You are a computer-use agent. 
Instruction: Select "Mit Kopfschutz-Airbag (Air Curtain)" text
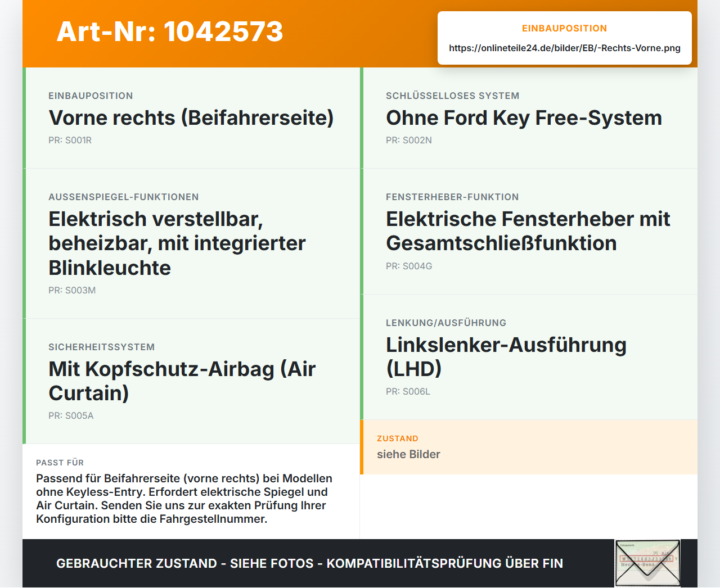(x=182, y=381)
